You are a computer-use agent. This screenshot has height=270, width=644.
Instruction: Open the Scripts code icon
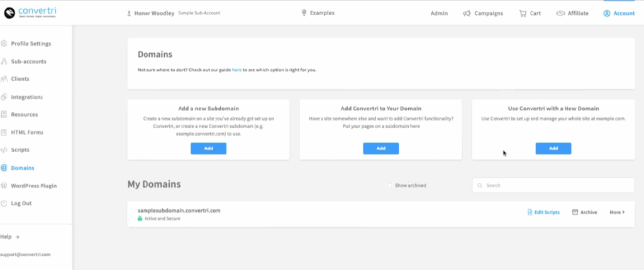(4, 150)
